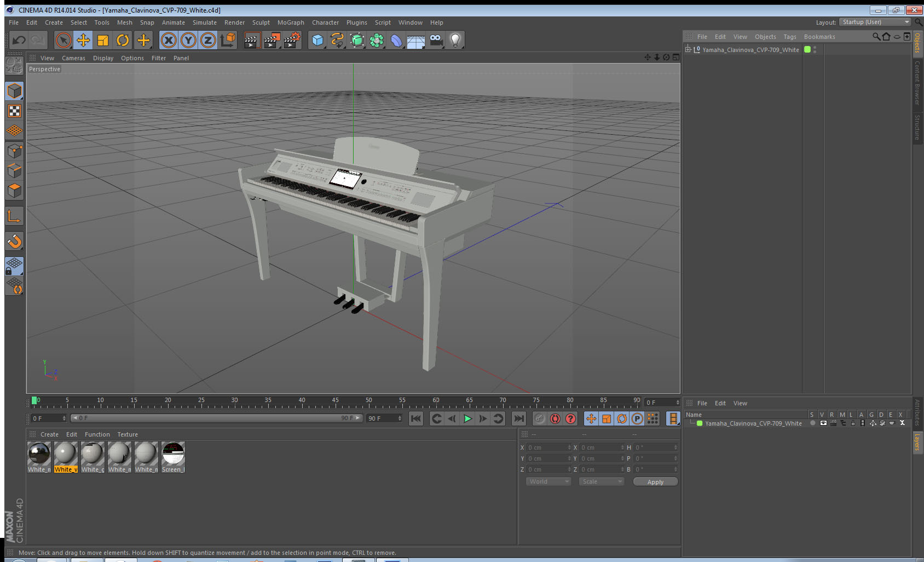Go to end of animation
924x562 pixels.
click(518, 418)
